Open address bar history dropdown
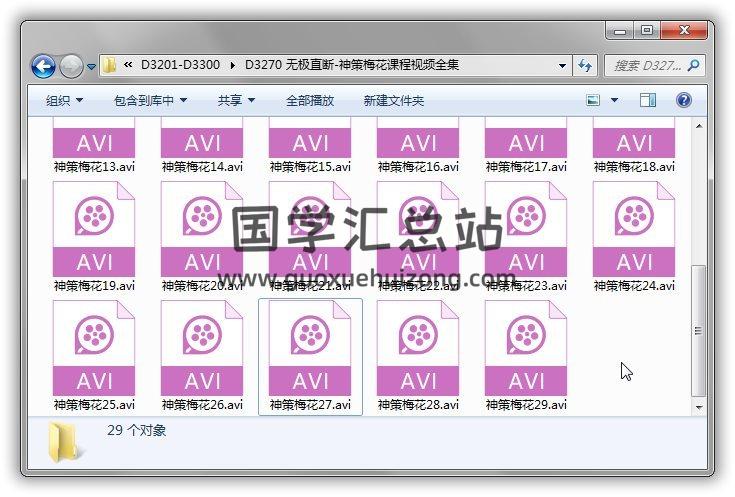This screenshot has width=735, height=497. tap(562, 66)
